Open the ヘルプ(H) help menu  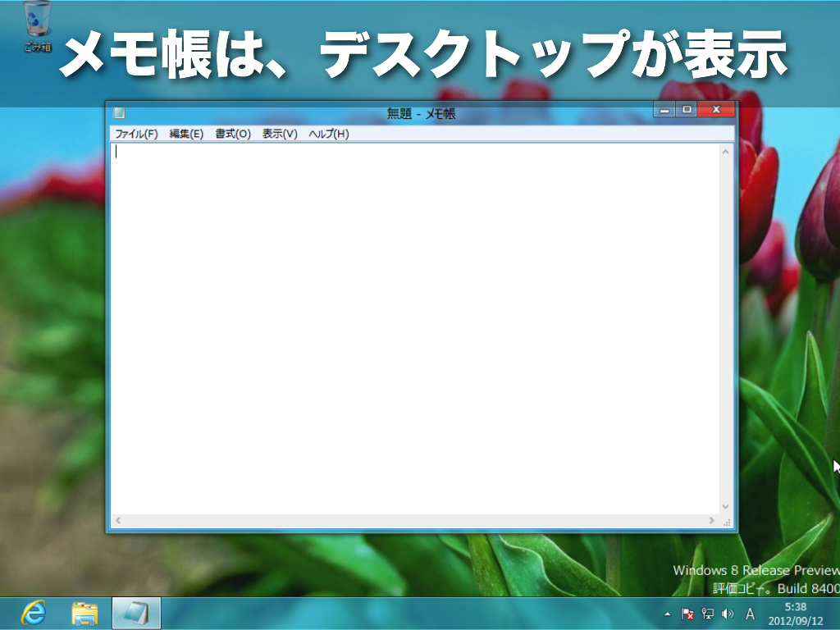(x=329, y=134)
